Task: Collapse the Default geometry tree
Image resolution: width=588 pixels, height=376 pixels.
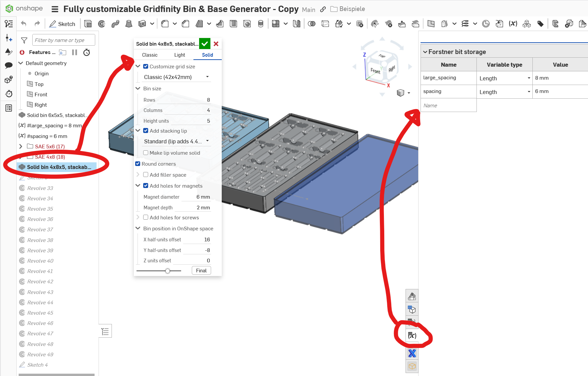Action: [x=21, y=63]
